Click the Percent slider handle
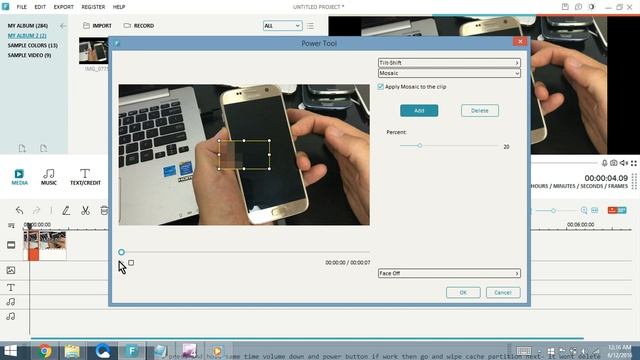Viewport: 640px width, 360px height. (420, 146)
